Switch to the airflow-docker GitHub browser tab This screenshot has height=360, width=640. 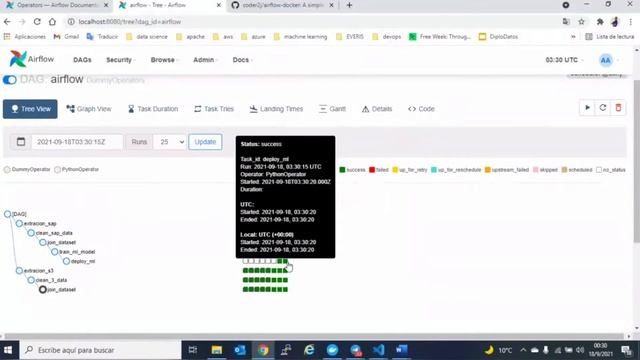pyautogui.click(x=282, y=5)
